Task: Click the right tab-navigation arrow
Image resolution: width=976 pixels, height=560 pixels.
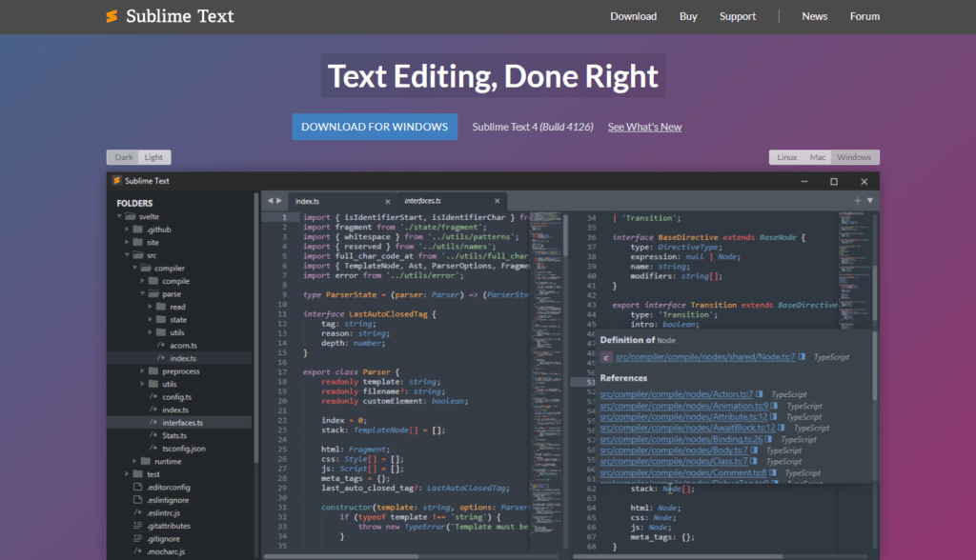Action: [278, 201]
